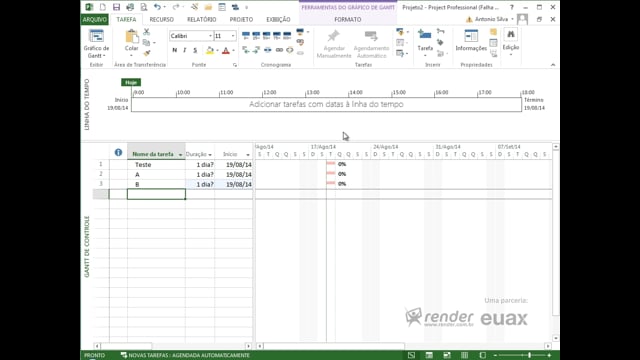This screenshot has height=360, width=640.
Task: Zoom in with plus button in status bar
Action: pyautogui.click(x=549, y=355)
